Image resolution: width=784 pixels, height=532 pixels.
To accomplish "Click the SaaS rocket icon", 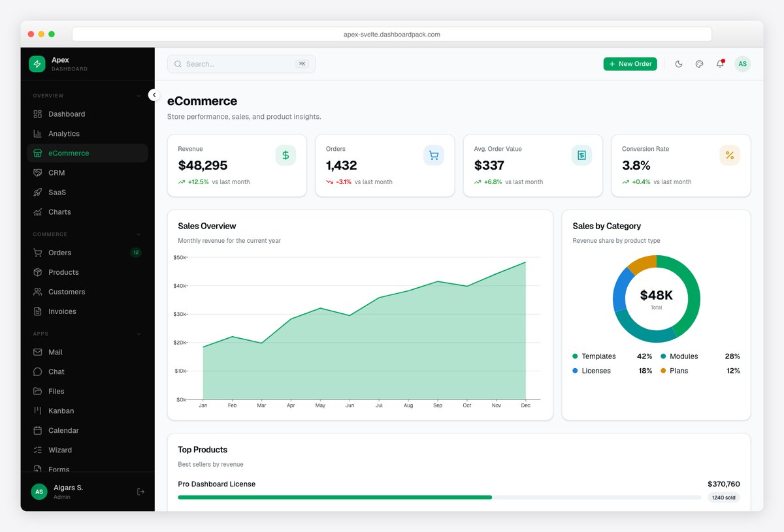I will (x=38, y=193).
